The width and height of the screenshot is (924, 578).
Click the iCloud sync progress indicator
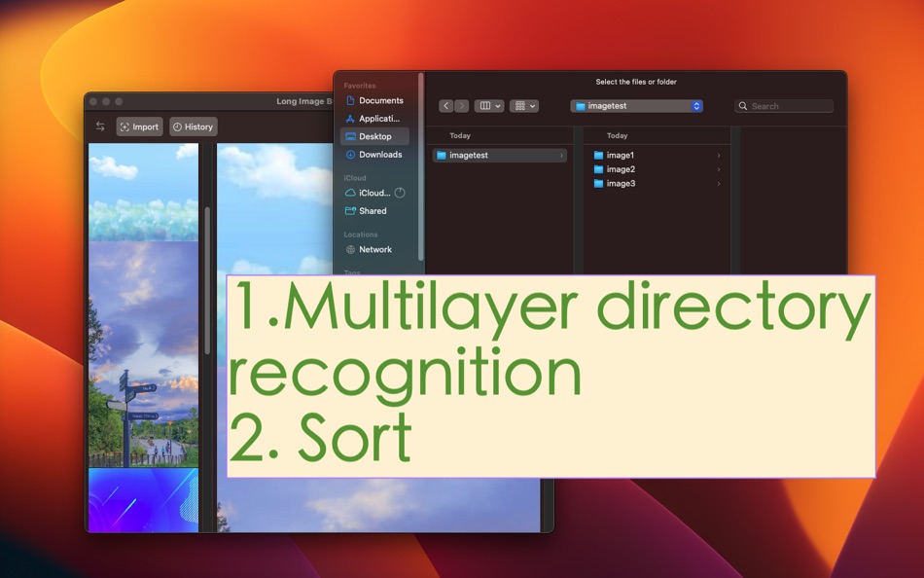click(x=400, y=193)
